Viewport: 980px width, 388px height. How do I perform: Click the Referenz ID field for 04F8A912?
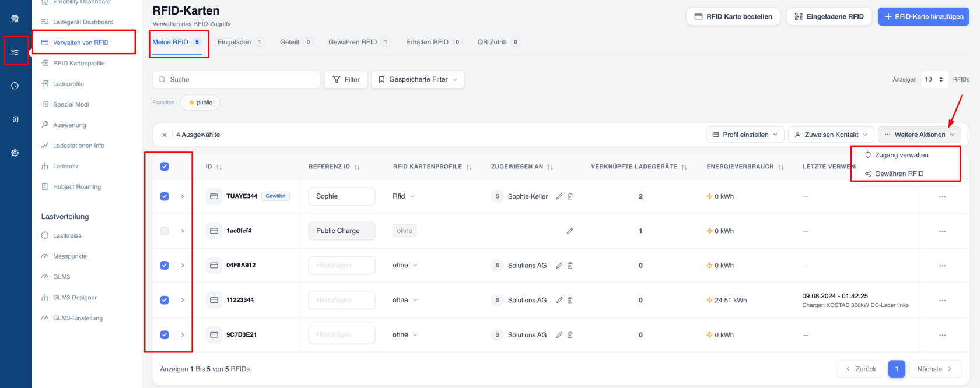coord(342,265)
